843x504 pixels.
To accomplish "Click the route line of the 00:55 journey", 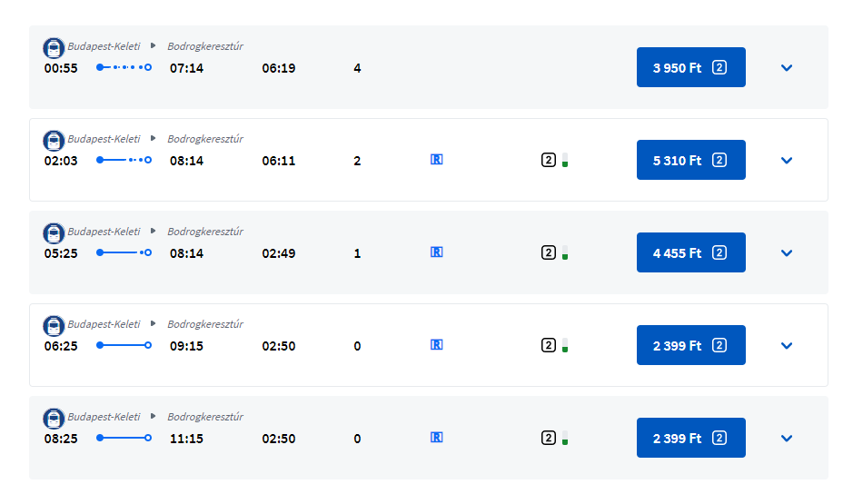I will [x=124, y=68].
